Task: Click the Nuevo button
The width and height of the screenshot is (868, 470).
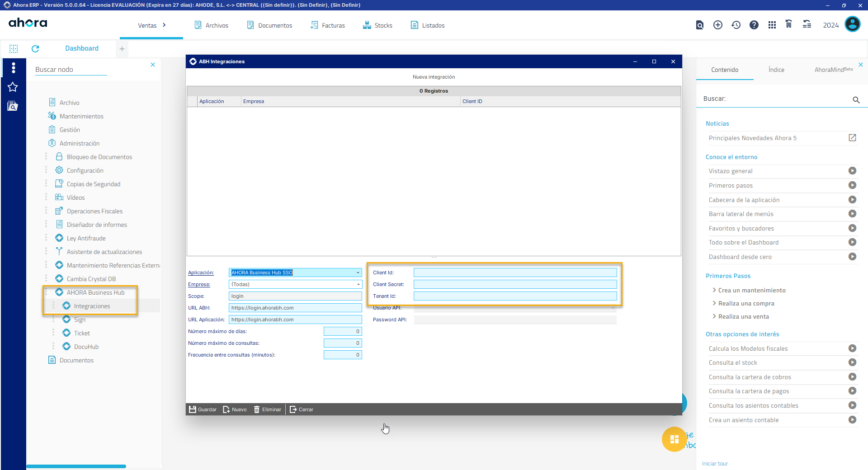Action: point(235,409)
